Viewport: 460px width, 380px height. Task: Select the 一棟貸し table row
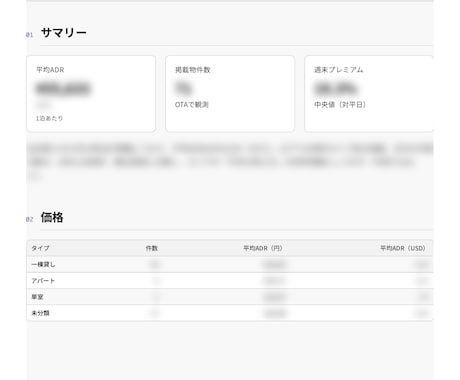[x=230, y=264]
